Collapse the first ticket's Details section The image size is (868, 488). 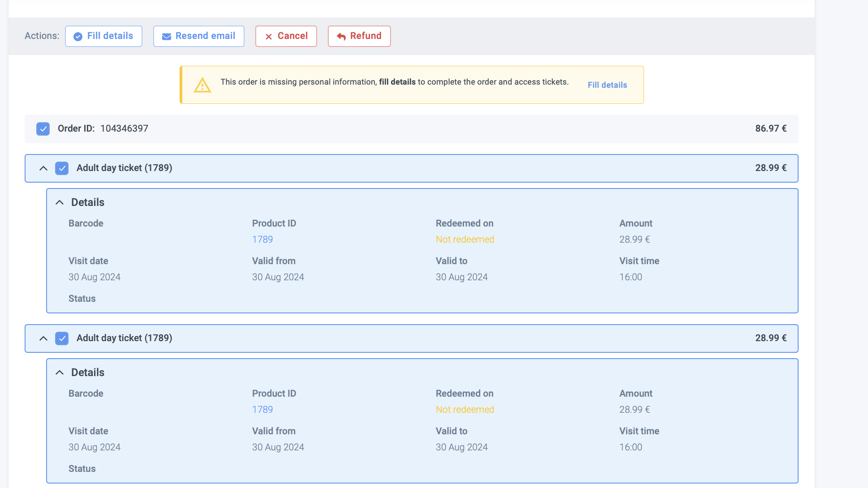(60, 202)
